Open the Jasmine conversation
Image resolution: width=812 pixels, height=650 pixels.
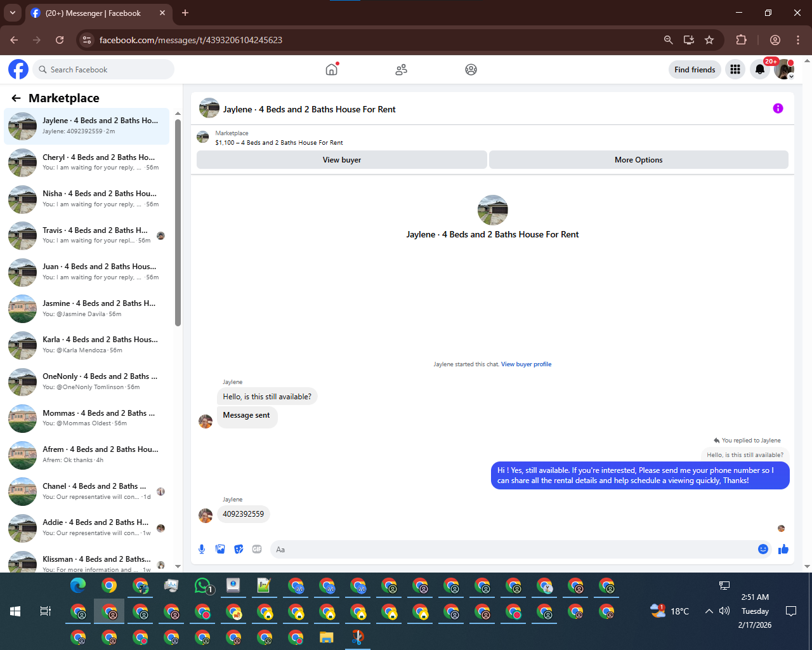86,309
